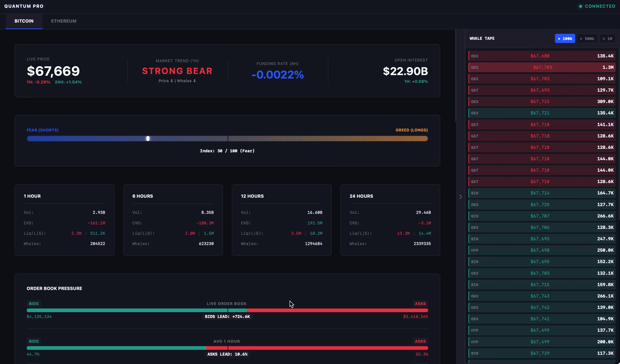Click the Whales down arrow indicator
The height and width of the screenshot is (364, 620).
[194, 81]
